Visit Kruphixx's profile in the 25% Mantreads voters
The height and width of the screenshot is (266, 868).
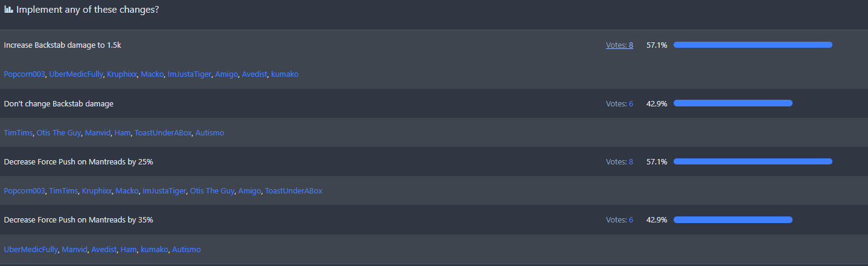click(97, 191)
